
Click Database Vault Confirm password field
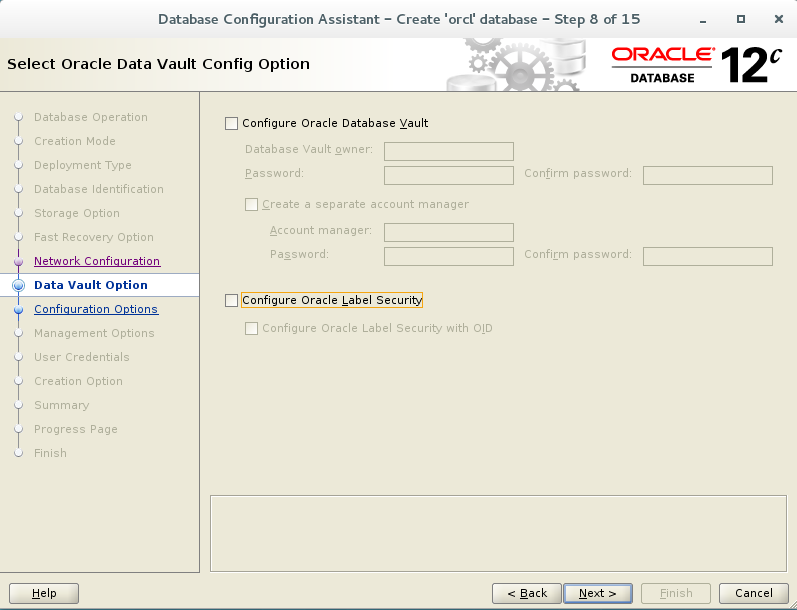tap(708, 175)
